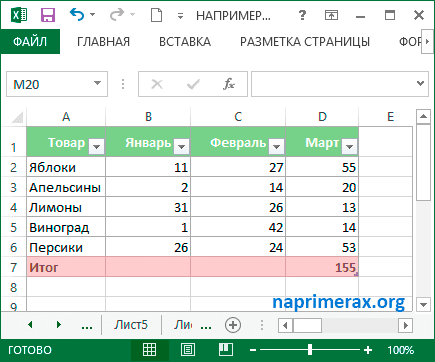Screen dimensions: 435x362
Task: Open zoom dialog via 100% label
Action: (401, 350)
